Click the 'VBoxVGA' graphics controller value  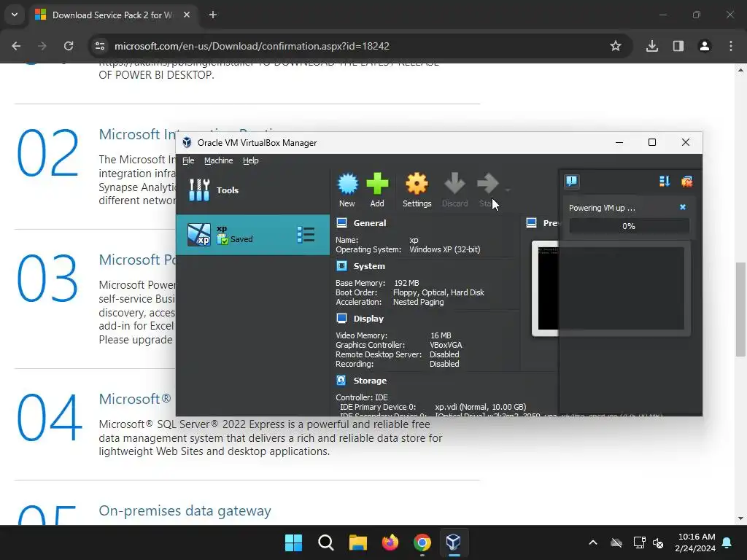pos(446,345)
